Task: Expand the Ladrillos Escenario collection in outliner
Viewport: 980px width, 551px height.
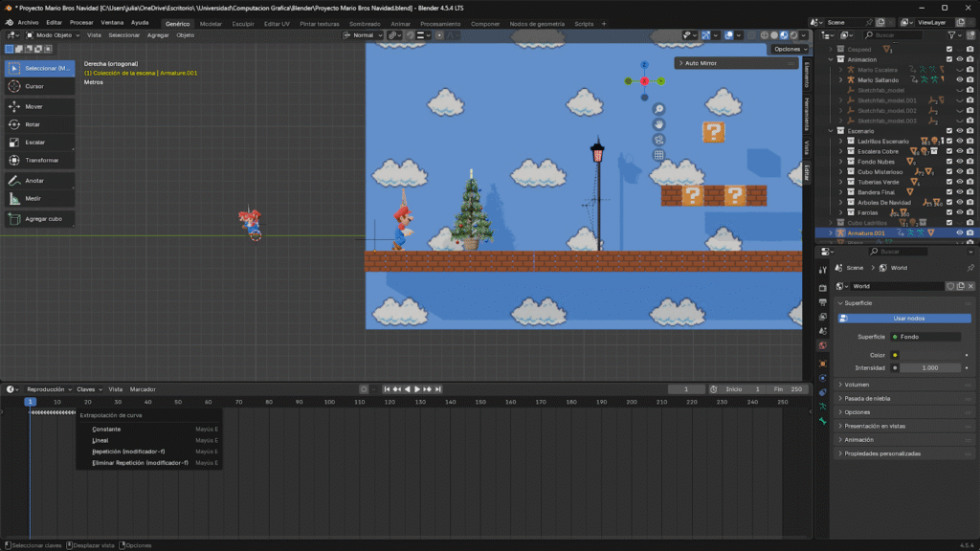Action: 840,141
